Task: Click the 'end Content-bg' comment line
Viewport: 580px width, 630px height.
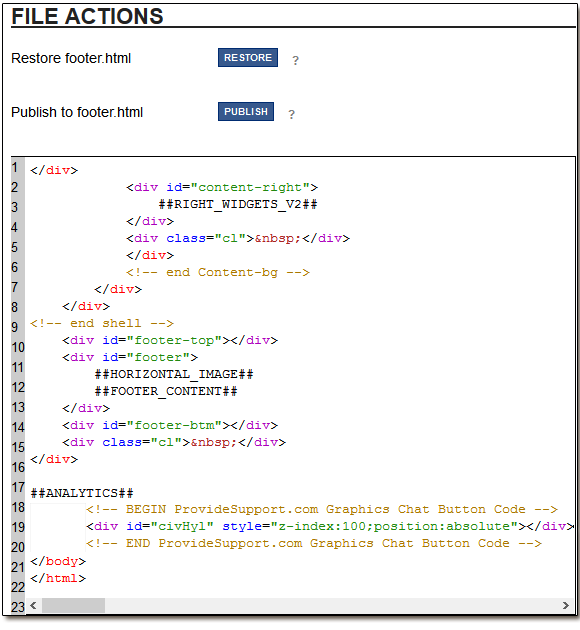Action: 218,272
